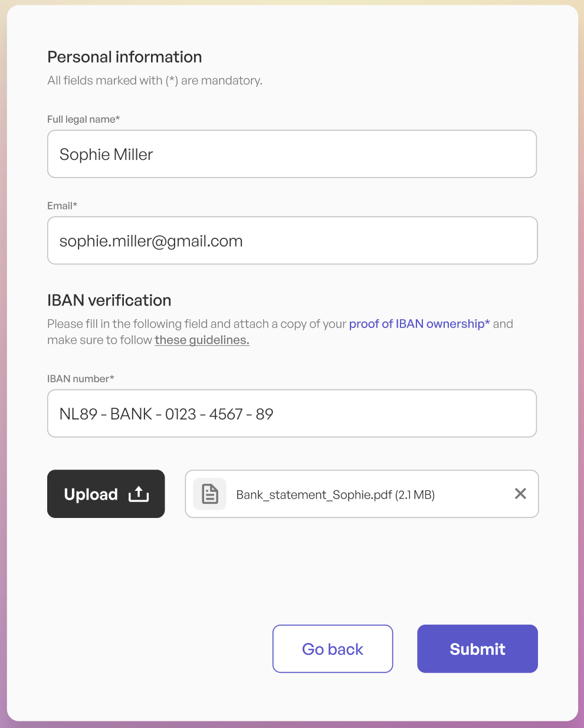Viewport: 584px width, 728px height.
Task: Remove the uploaded Bank_statement_Sophie.pdf file
Action: coord(520,494)
